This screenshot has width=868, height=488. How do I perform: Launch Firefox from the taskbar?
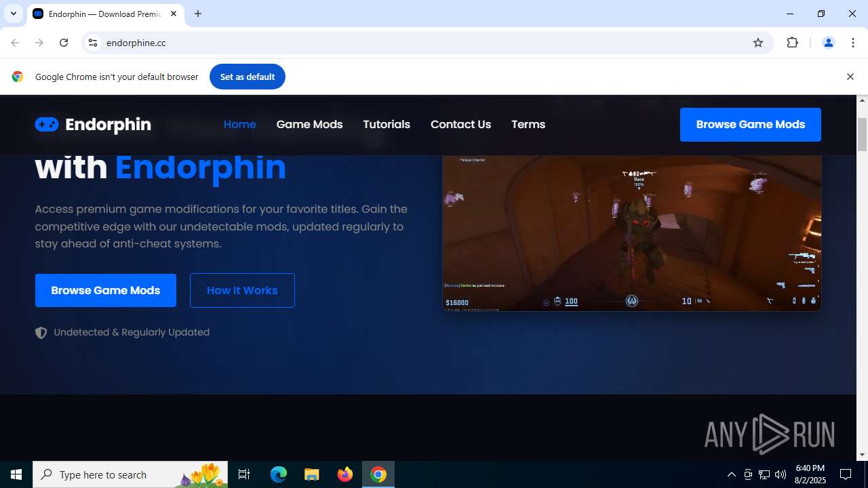pos(345,474)
